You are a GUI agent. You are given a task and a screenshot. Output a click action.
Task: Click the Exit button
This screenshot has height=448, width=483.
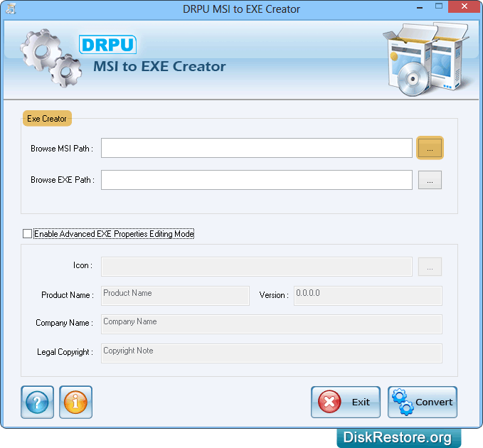346,402
